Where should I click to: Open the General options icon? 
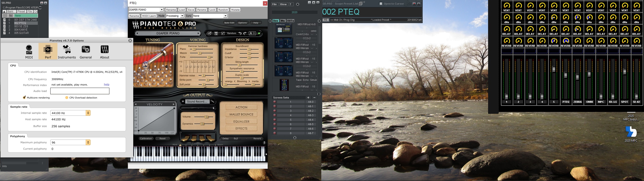[x=86, y=49]
